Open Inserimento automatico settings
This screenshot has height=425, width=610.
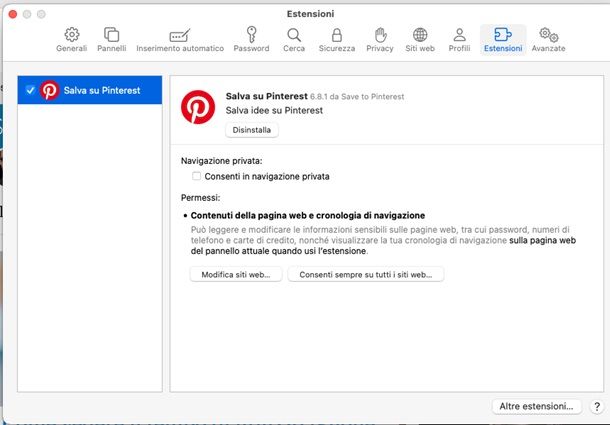(180, 40)
